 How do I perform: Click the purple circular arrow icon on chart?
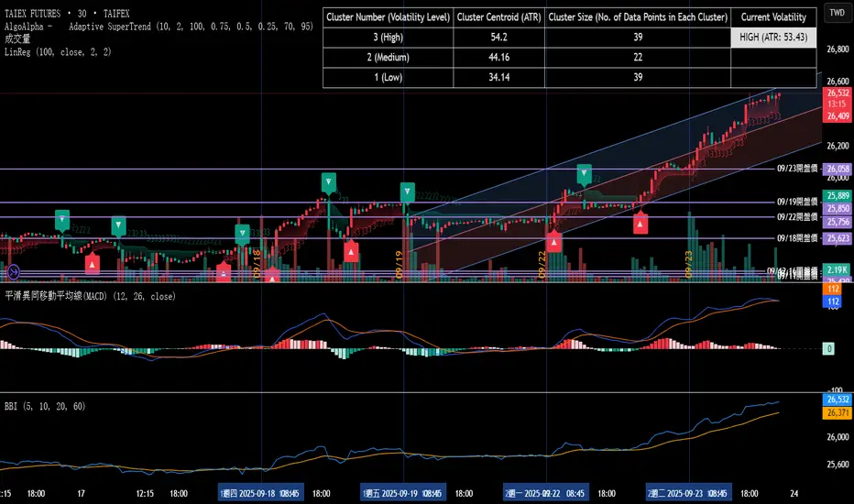14,271
